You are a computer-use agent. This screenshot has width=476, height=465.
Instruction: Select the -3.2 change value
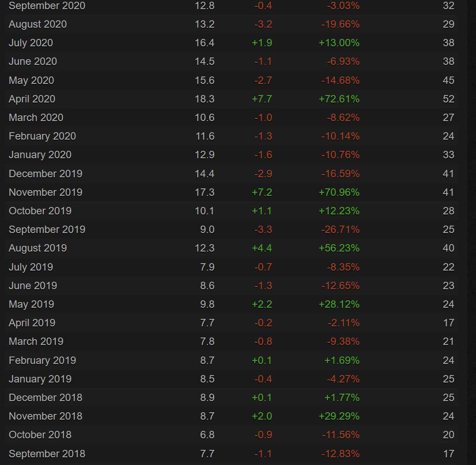pos(263,24)
